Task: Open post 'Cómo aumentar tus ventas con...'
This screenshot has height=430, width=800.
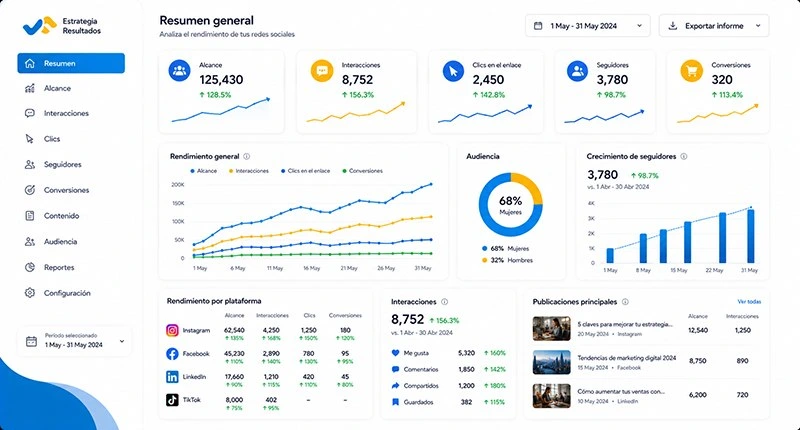Action: [x=621, y=391]
